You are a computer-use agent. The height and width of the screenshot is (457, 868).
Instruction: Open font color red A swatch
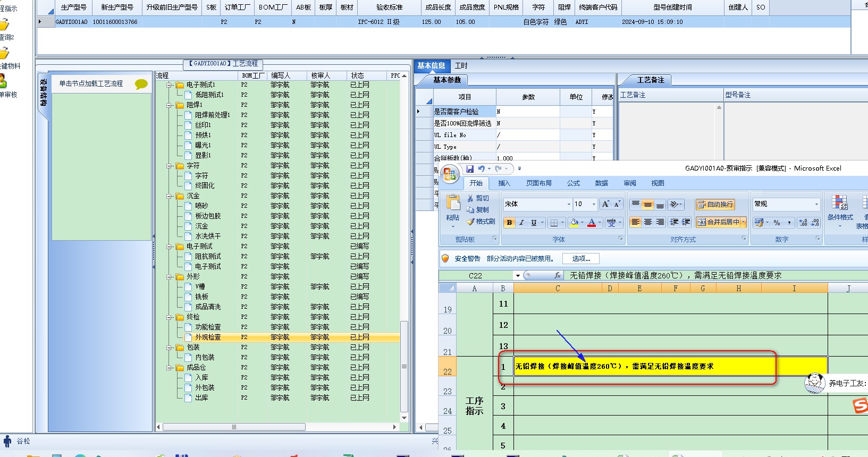click(x=592, y=223)
